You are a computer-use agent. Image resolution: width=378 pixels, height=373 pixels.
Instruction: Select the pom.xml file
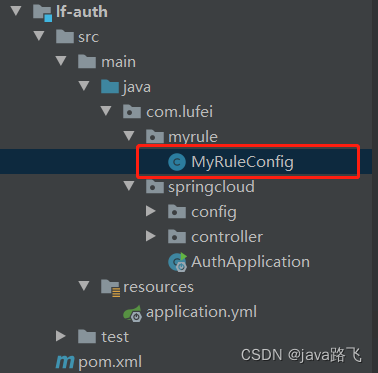(x=110, y=362)
